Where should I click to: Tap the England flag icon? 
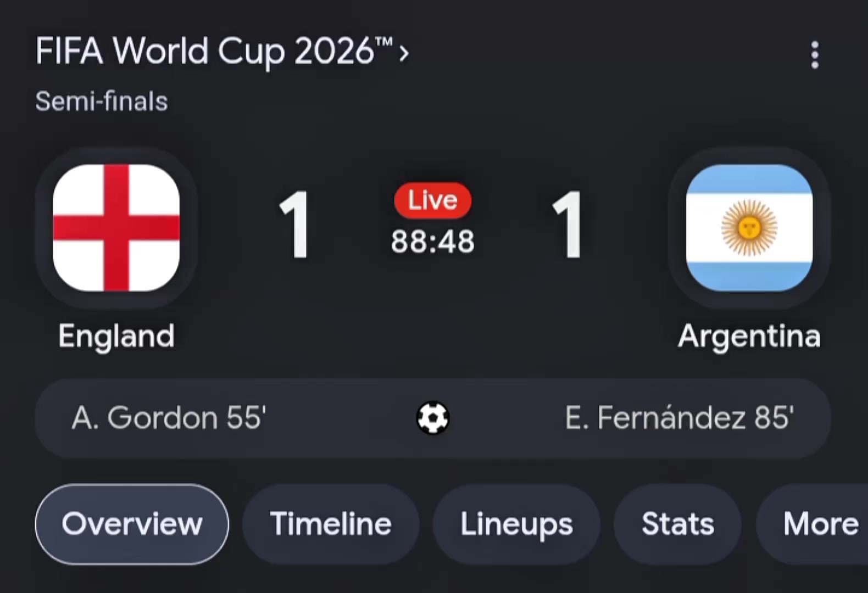coord(116,227)
